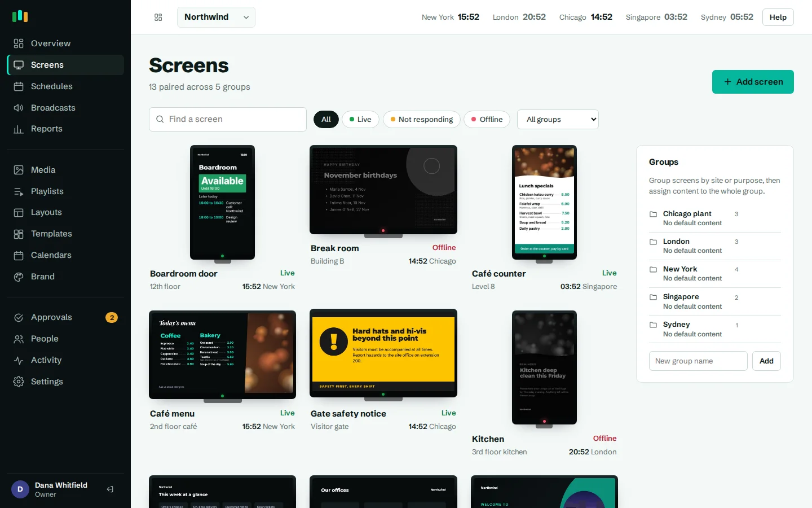812x508 pixels.
Task: Open the Café menu screen thumbnail
Action: pyautogui.click(x=222, y=354)
